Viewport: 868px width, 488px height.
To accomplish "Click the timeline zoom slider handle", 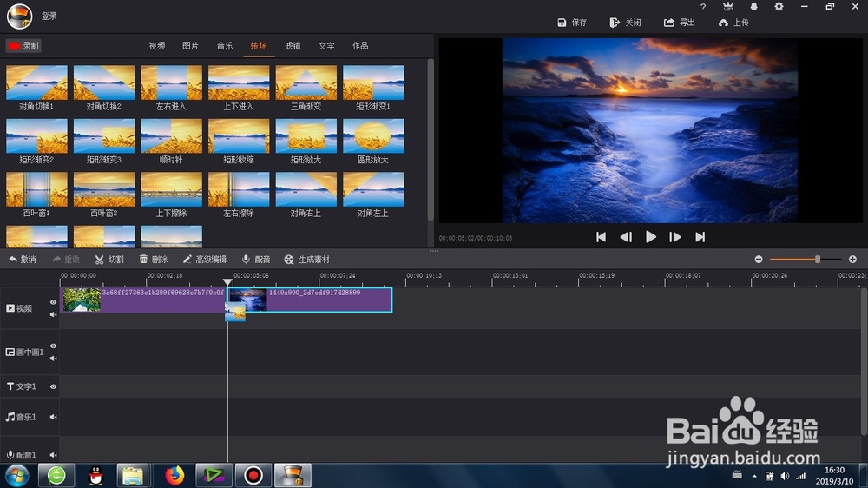I will click(817, 260).
